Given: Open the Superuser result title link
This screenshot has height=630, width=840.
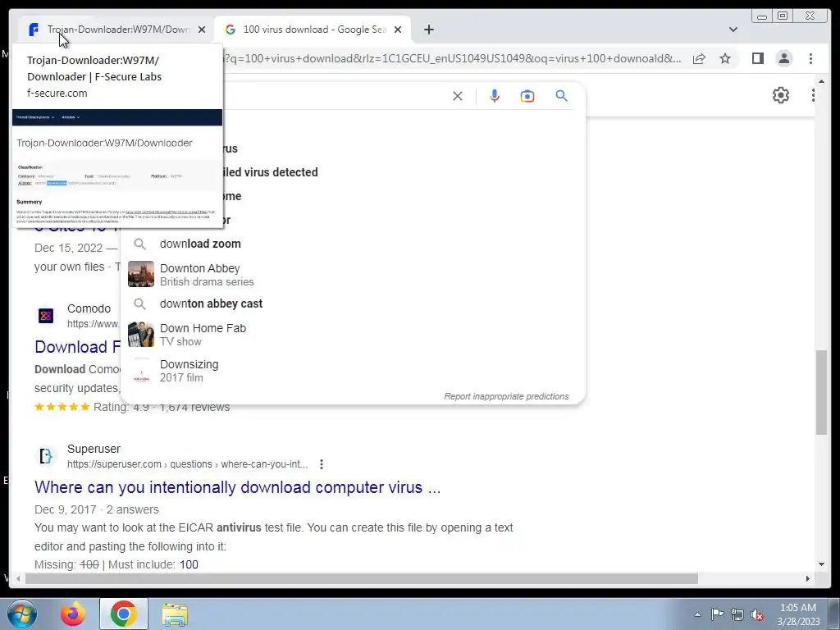Looking at the screenshot, I should click(237, 487).
